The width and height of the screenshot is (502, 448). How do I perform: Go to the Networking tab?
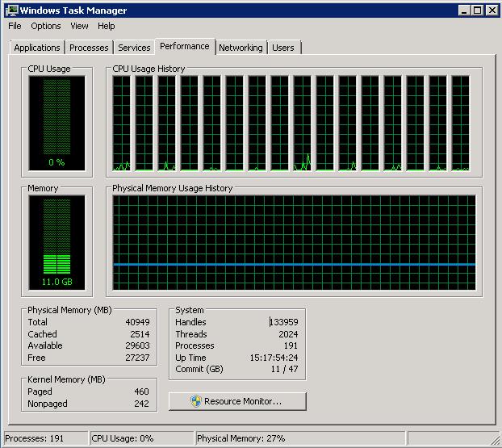pyautogui.click(x=241, y=48)
